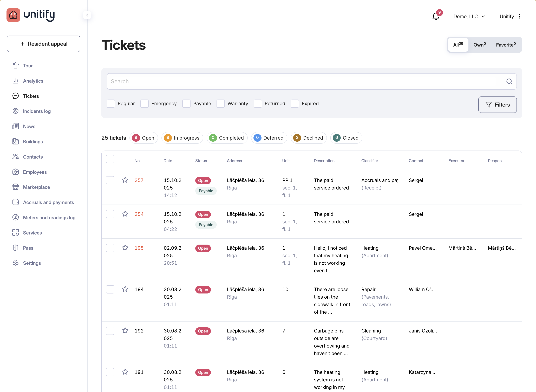The image size is (536, 392).
Task: Open the notifications bell icon
Action: click(435, 16)
